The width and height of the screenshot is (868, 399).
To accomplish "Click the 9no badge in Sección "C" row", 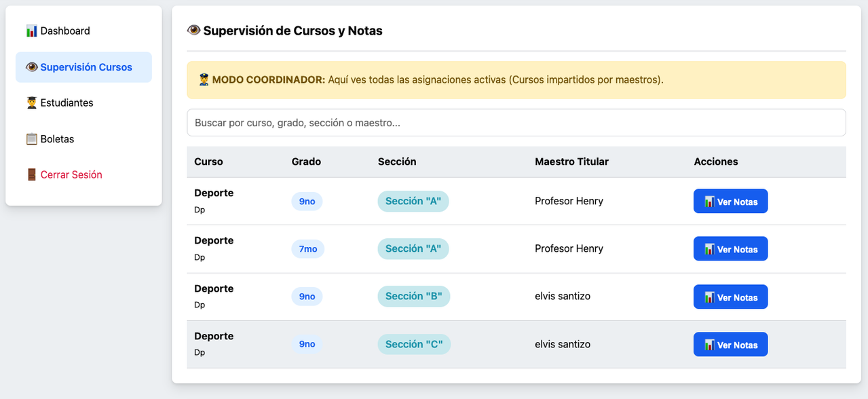I will pyautogui.click(x=307, y=344).
